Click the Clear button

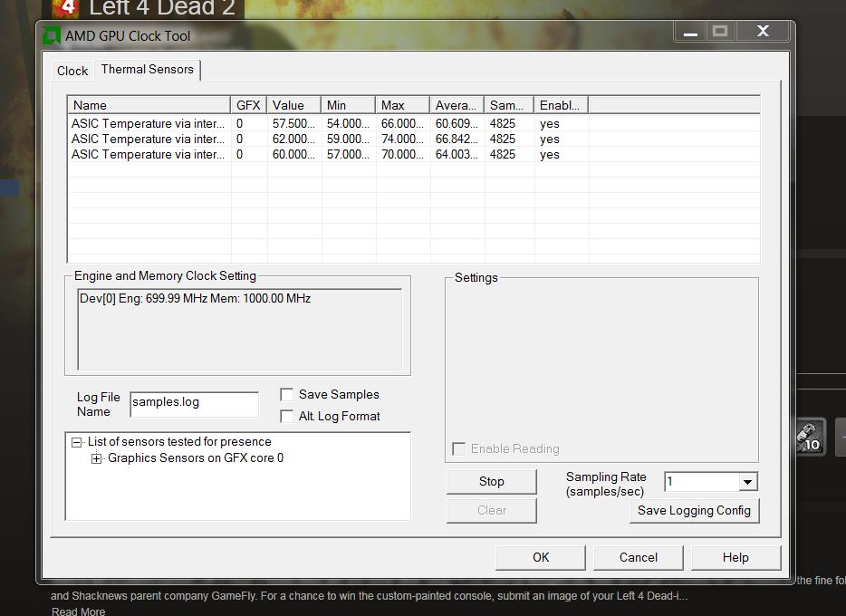point(492,510)
